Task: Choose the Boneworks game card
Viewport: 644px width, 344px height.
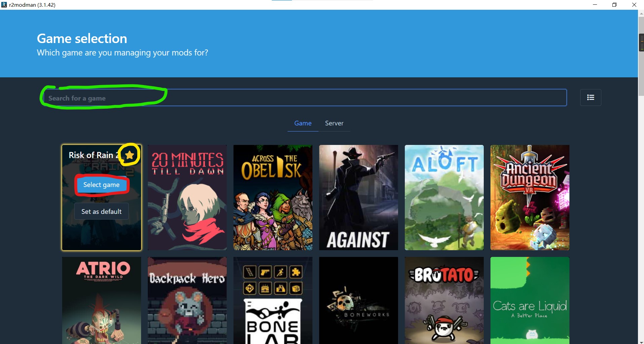Action: pyautogui.click(x=358, y=301)
